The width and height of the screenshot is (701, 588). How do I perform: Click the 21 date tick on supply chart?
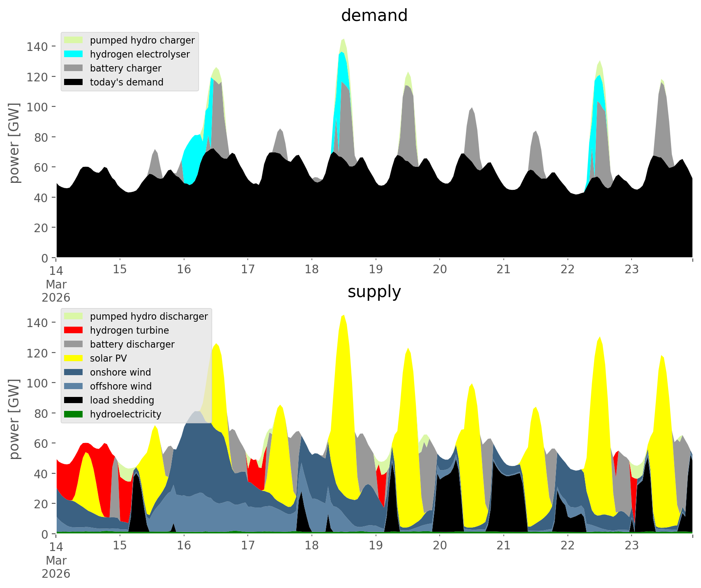tap(503, 546)
